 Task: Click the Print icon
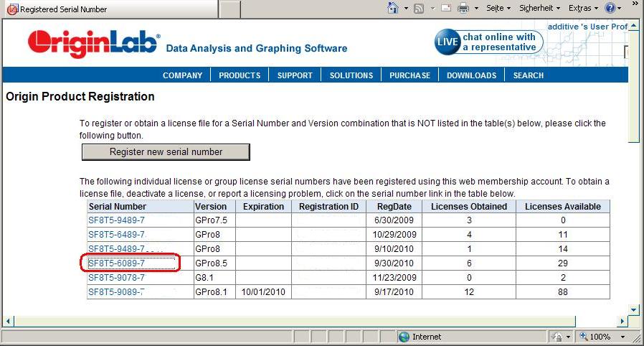[463, 8]
